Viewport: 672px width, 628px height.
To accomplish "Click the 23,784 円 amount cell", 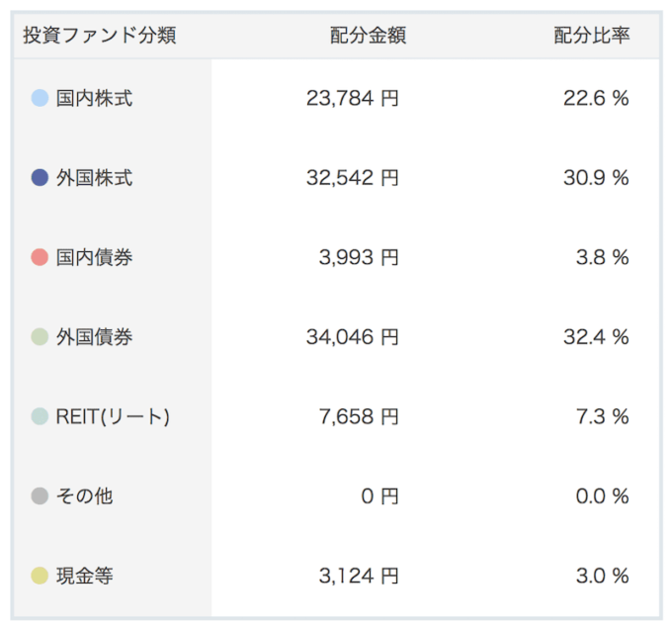I will pos(352,98).
